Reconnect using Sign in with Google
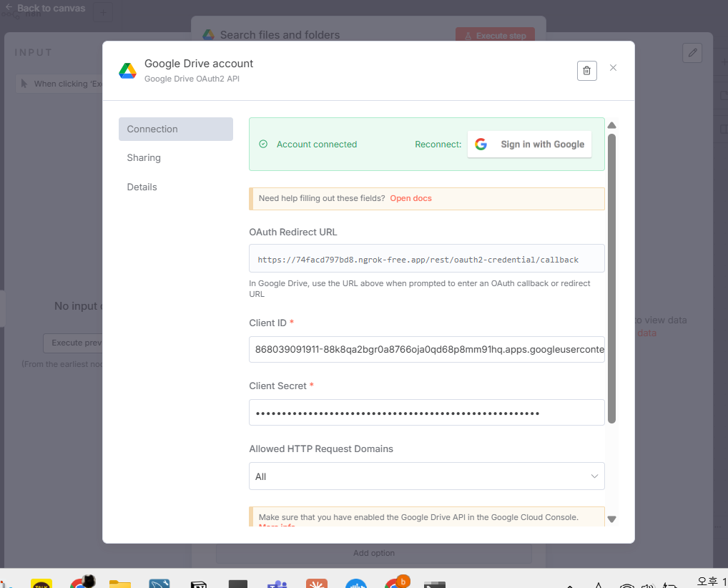This screenshot has height=588, width=728. coord(529,144)
